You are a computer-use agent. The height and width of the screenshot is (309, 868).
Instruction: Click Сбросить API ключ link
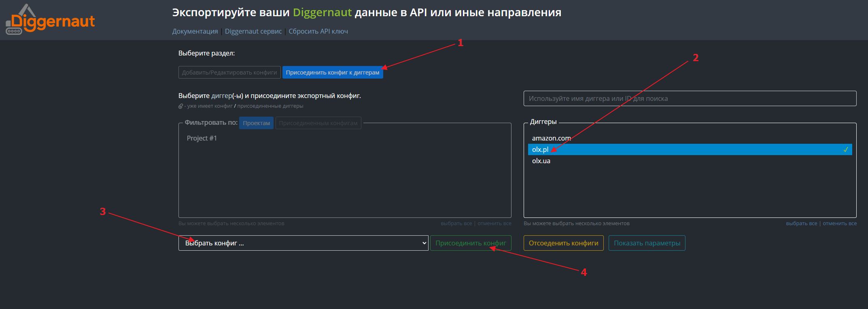pyautogui.click(x=318, y=31)
